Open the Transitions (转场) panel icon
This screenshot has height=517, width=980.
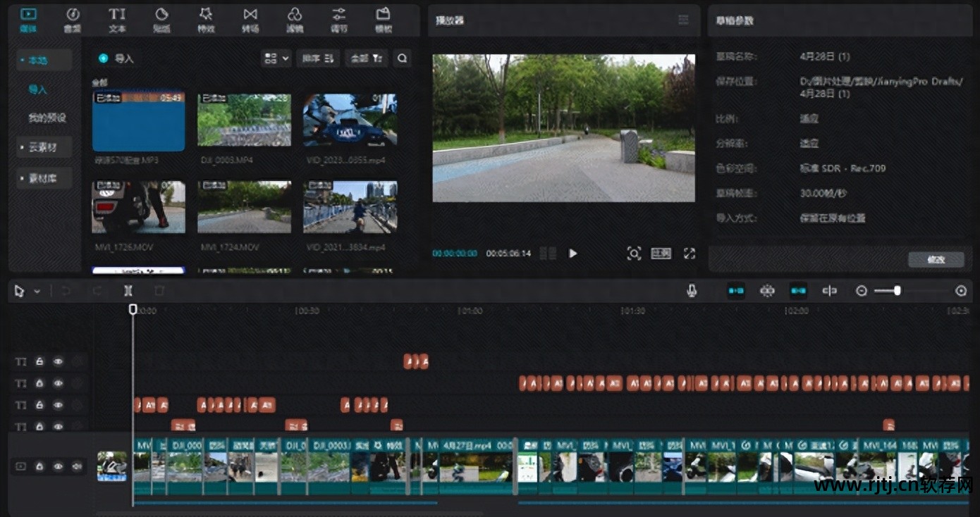coord(250,19)
